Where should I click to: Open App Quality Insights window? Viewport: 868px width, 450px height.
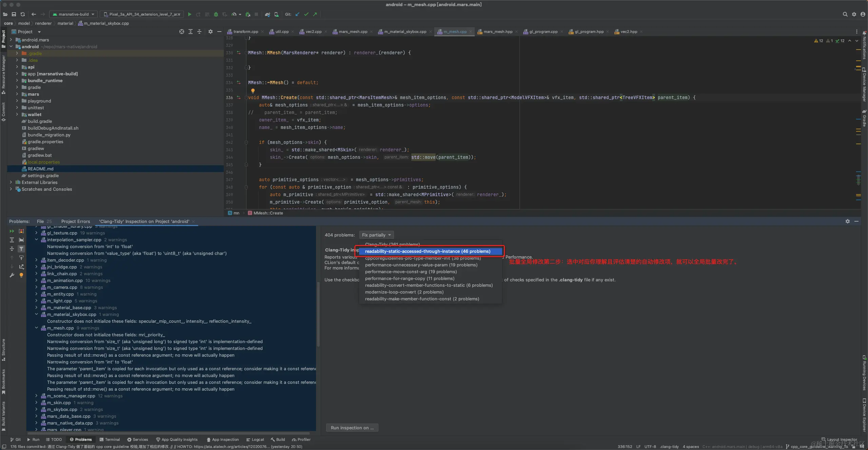pos(177,439)
